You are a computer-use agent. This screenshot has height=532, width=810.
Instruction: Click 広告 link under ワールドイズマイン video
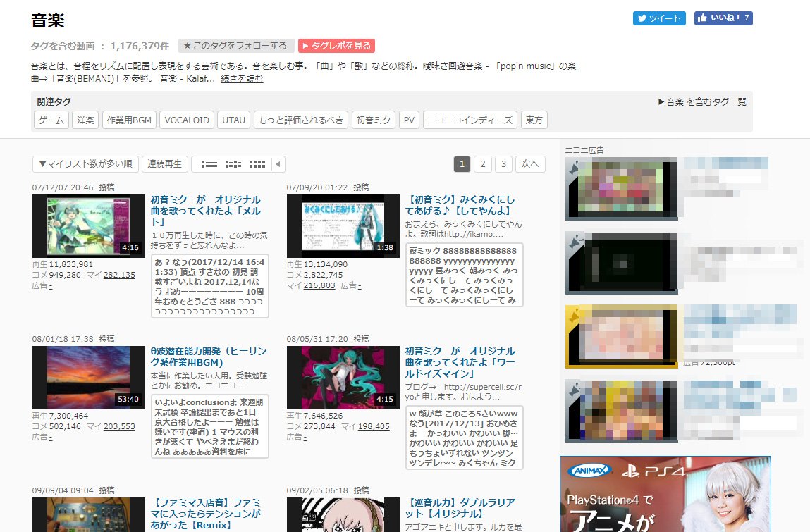point(305,437)
